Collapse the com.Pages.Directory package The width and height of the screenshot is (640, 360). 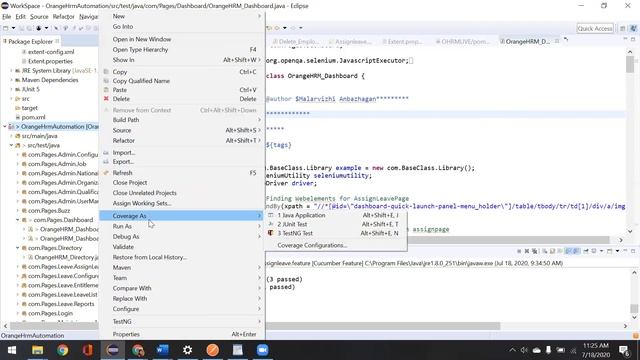(18, 248)
